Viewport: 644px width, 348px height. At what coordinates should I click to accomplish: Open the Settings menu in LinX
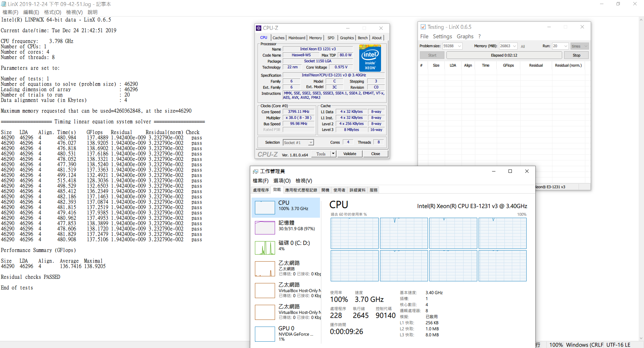point(442,36)
